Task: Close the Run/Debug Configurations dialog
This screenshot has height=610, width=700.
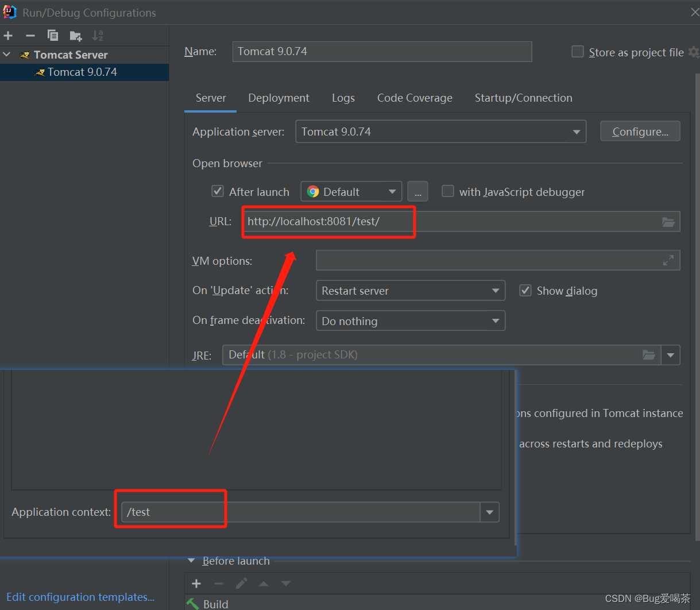Action: pyautogui.click(x=694, y=12)
